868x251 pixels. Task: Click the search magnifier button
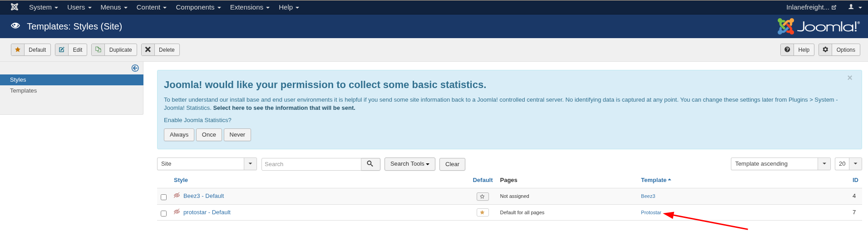click(370, 164)
